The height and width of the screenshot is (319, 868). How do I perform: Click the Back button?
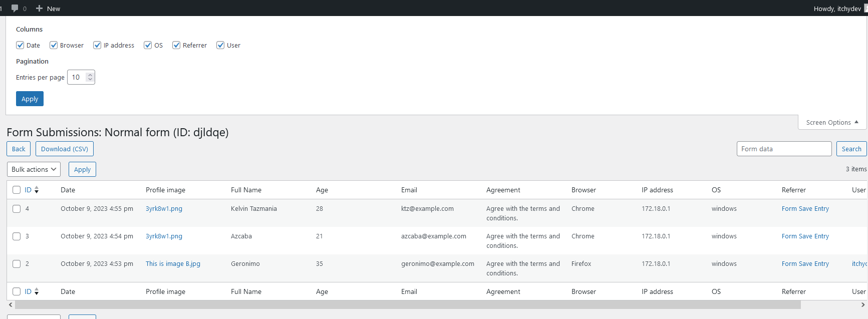click(x=19, y=149)
